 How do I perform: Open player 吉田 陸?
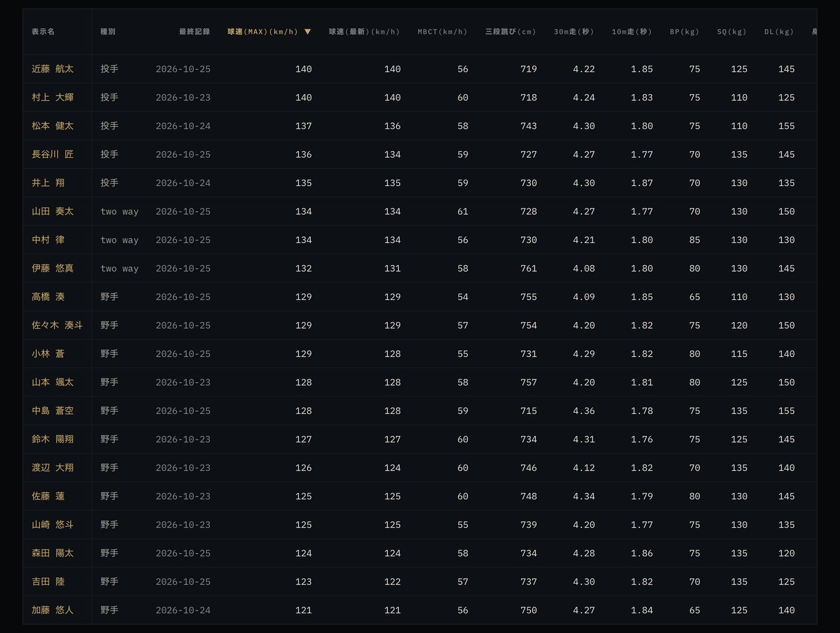[48, 582]
